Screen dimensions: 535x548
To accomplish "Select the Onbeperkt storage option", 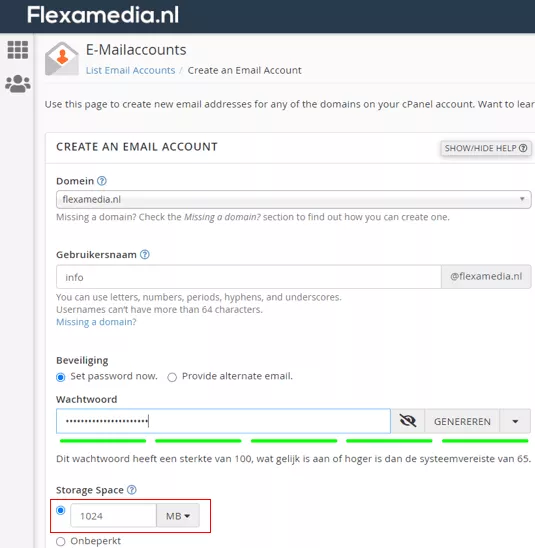I will (x=60, y=541).
